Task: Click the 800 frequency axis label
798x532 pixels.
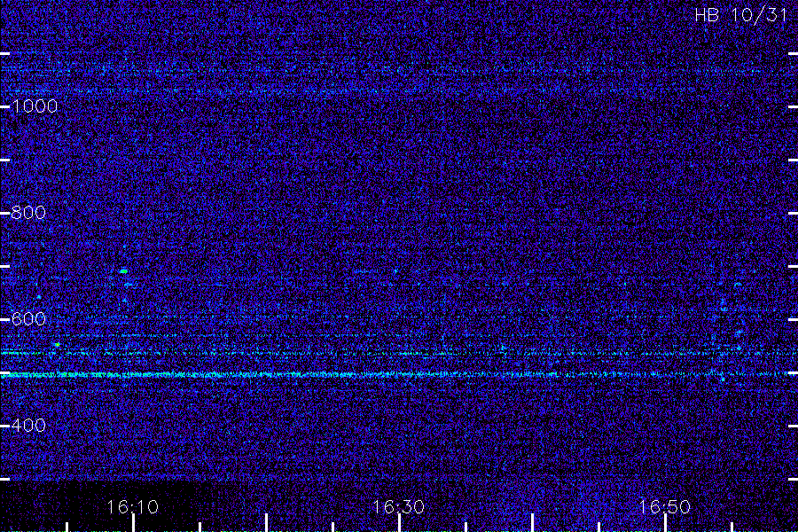Action: (x=28, y=213)
